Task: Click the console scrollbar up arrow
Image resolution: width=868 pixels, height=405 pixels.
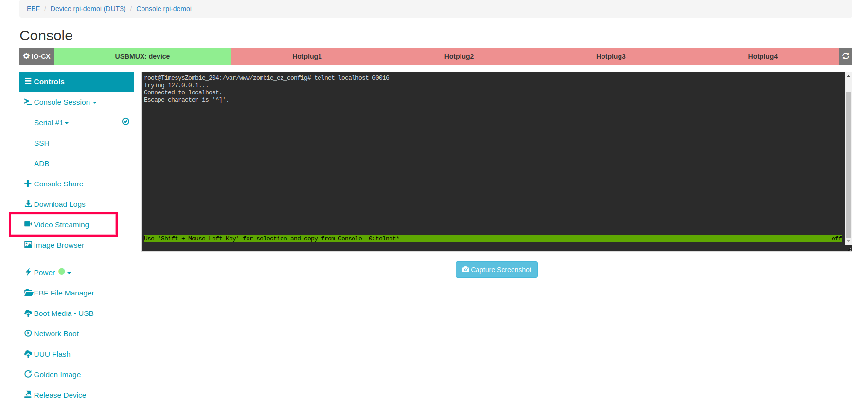Action: click(x=848, y=76)
